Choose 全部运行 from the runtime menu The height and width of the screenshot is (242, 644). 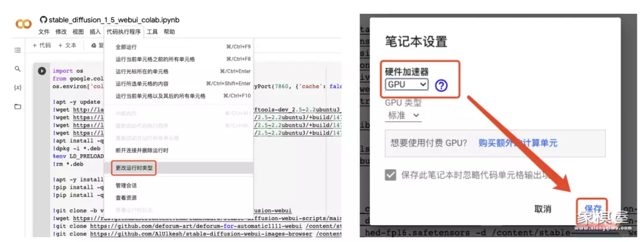click(179, 47)
